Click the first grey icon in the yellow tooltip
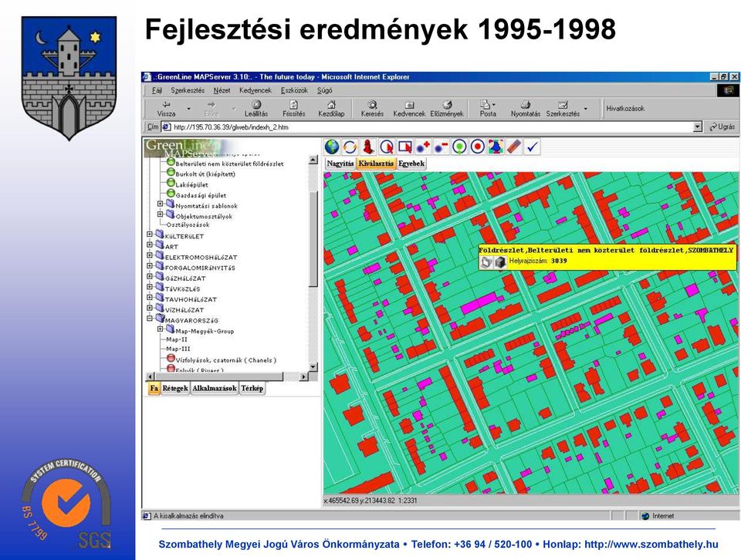This screenshot has width=741, height=560. coord(487,261)
